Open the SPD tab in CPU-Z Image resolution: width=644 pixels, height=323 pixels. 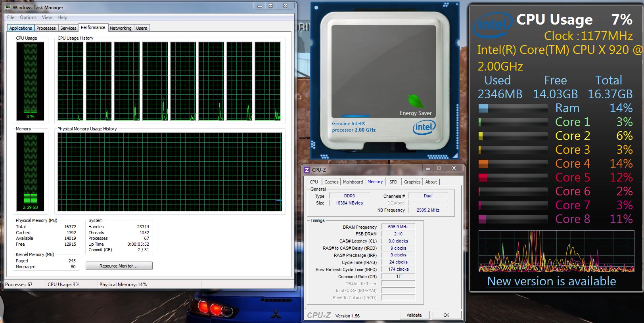pyautogui.click(x=393, y=182)
